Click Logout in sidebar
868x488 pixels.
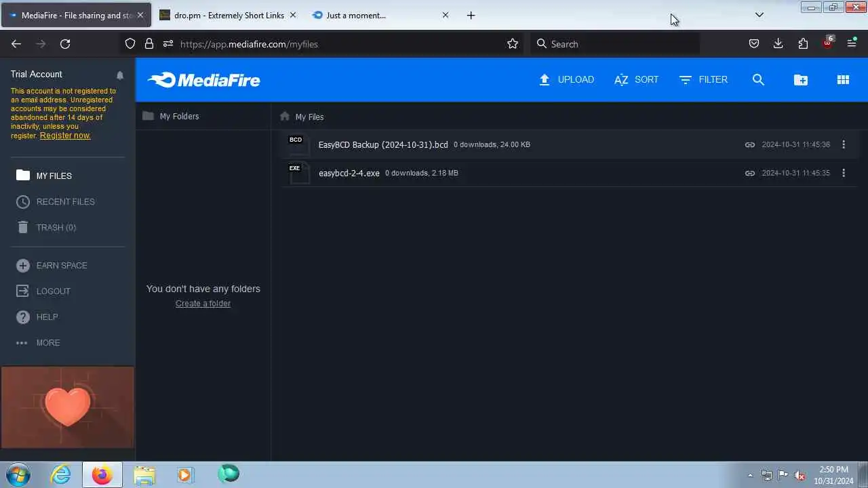(x=43, y=291)
